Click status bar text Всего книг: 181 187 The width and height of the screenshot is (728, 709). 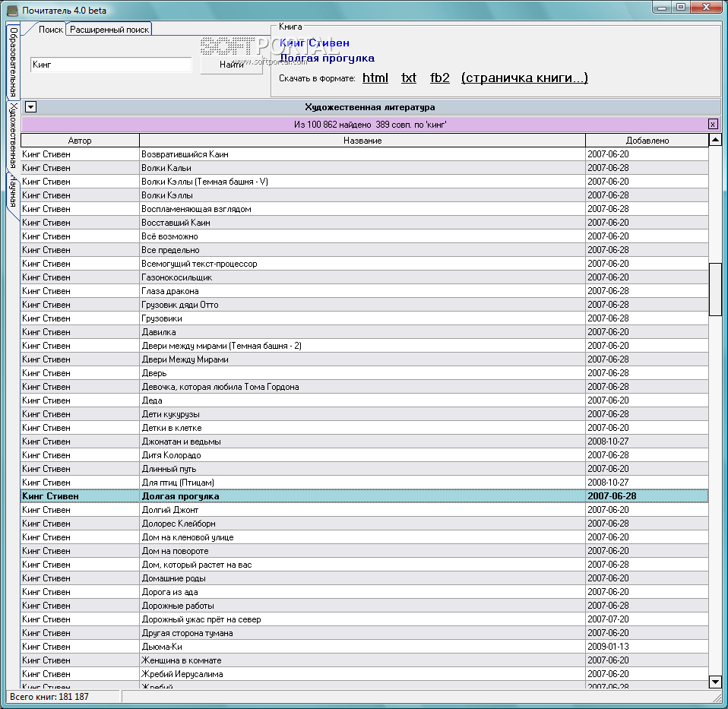pos(49,697)
